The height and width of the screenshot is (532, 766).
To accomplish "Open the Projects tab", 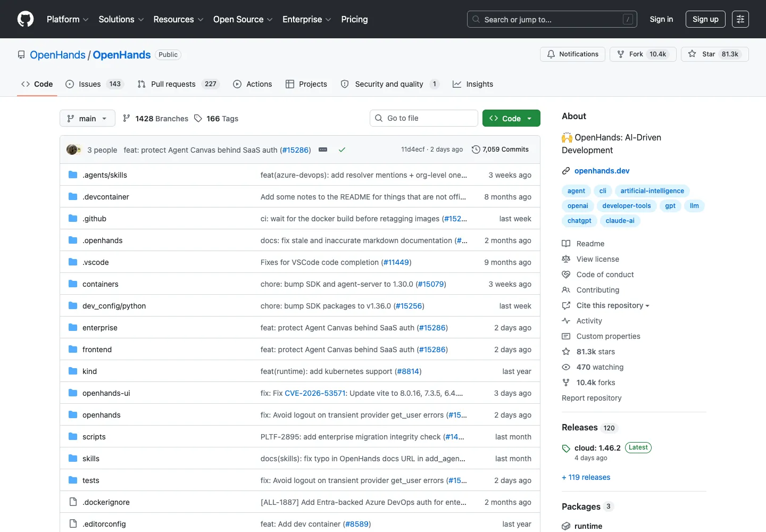I will [x=306, y=84].
